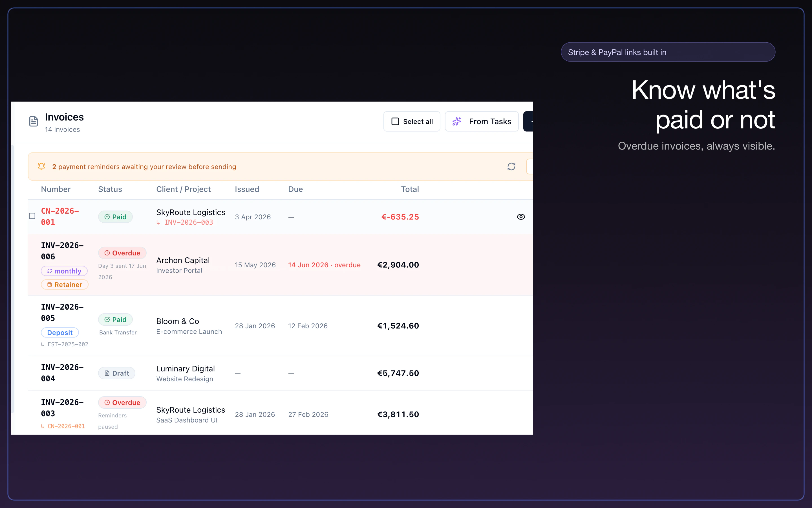Click the Reminders paused note
Screen dimensions: 812x508
pos(112,421)
